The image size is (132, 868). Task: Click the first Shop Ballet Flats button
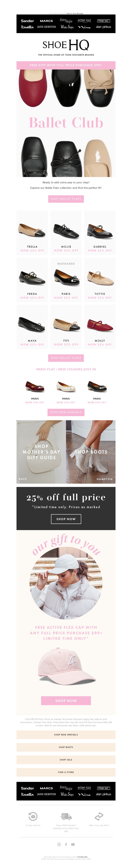tap(66, 199)
